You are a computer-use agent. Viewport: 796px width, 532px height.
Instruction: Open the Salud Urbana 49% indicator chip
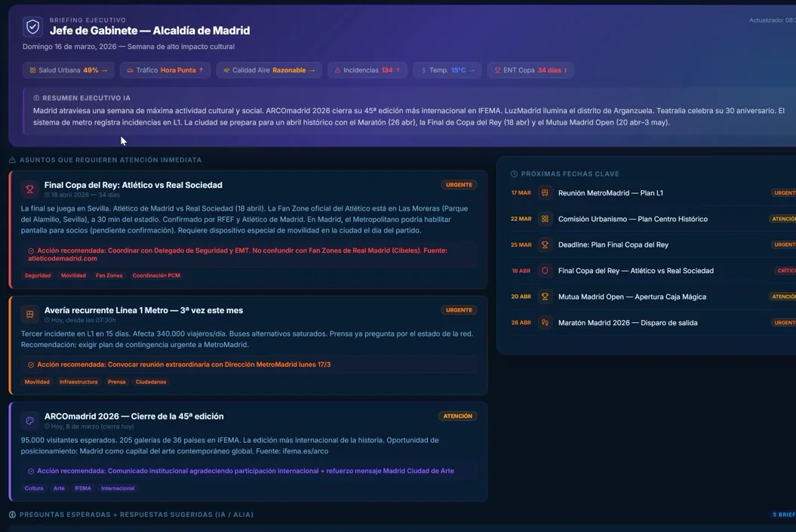pos(68,70)
